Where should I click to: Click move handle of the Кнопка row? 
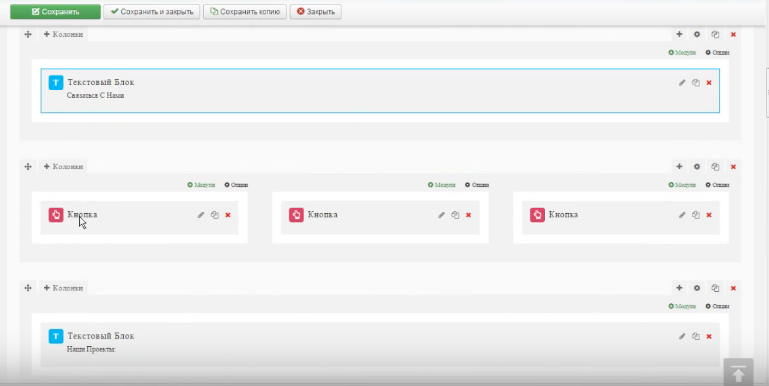(28, 167)
